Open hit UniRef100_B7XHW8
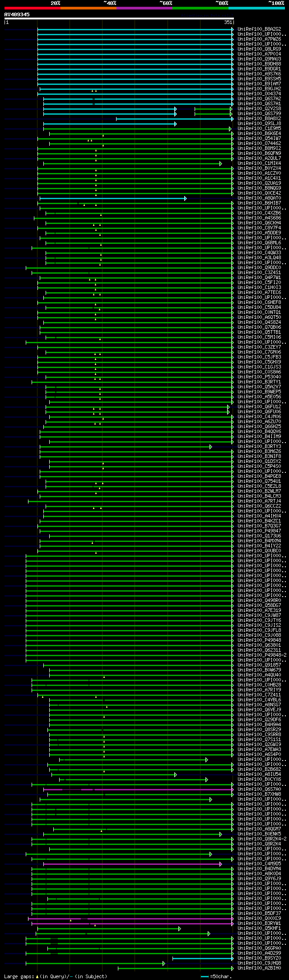Screen dimensions: 289x980 click(x=259, y=794)
